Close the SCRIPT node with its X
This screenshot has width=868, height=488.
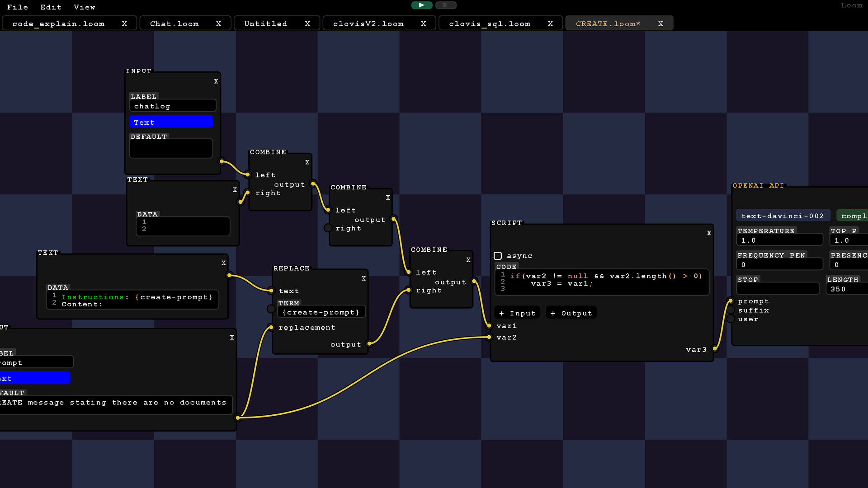tap(708, 233)
